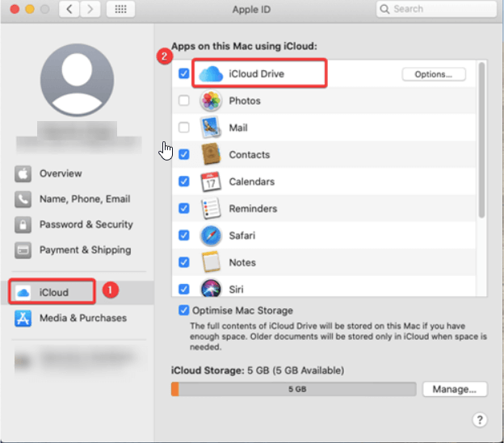
Task: Click the Photos app icon
Action: [x=211, y=101]
